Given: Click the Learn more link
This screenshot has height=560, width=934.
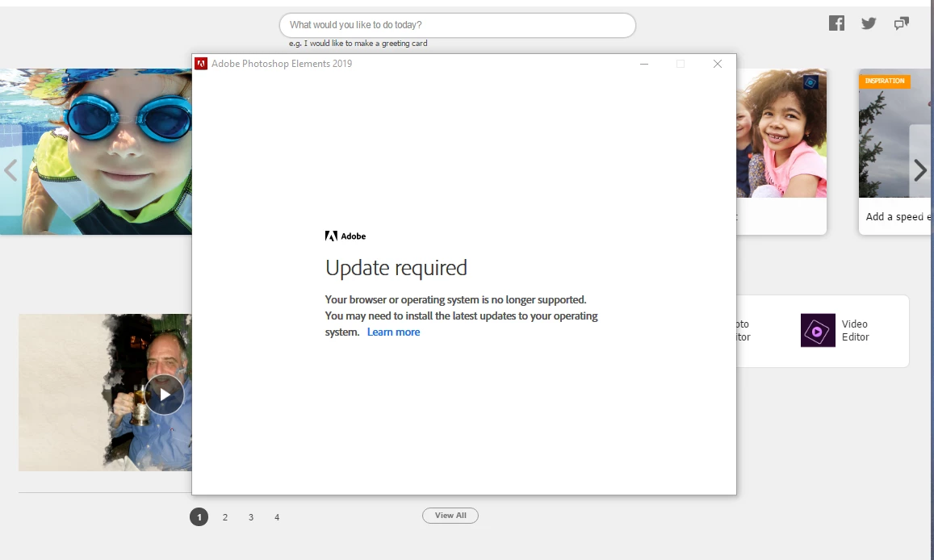Looking at the screenshot, I should 393,332.
